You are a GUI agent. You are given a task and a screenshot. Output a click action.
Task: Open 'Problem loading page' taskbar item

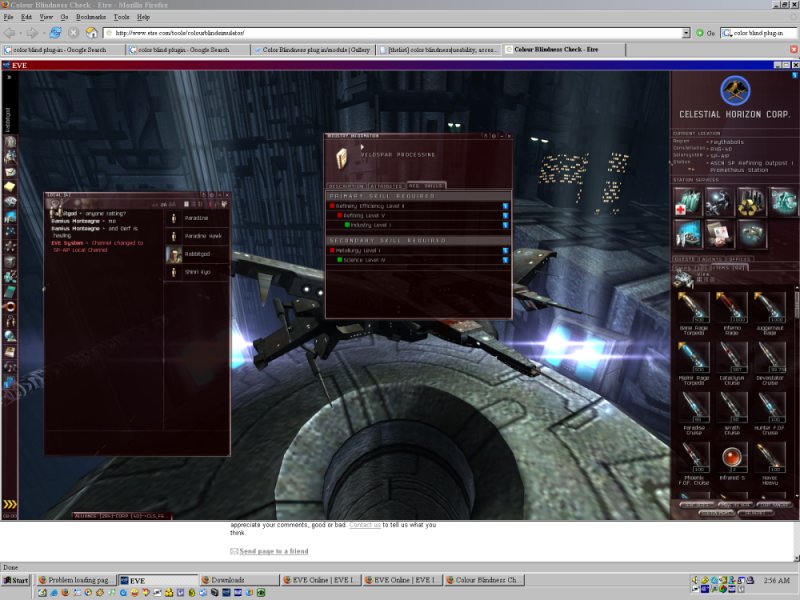pos(77,580)
